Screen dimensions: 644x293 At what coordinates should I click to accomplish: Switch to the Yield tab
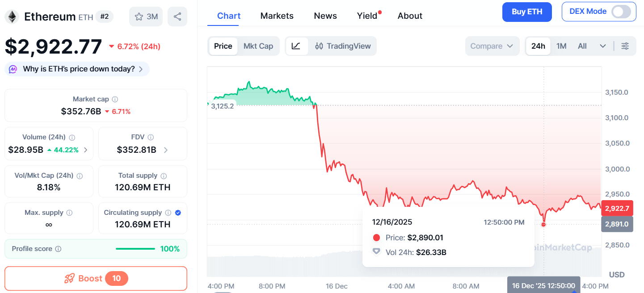point(367,16)
